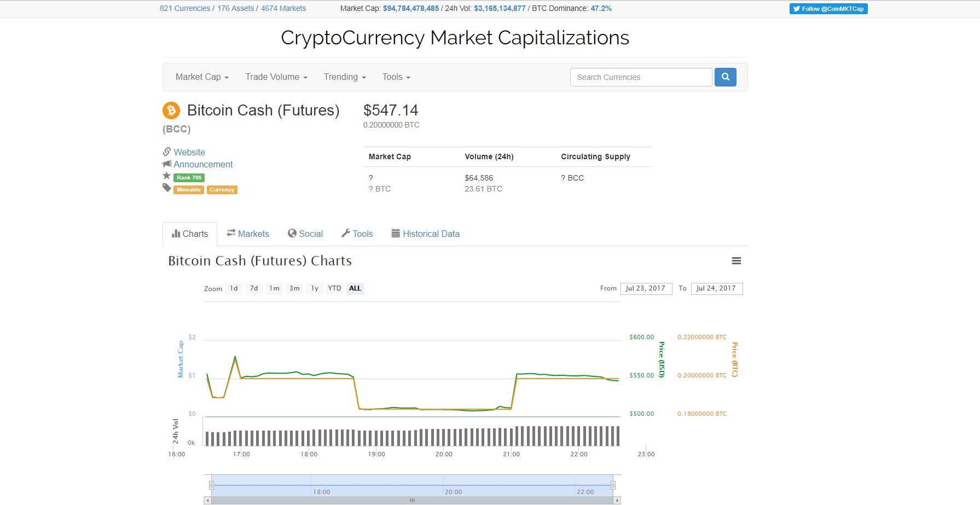This screenshot has height=505, width=980.
Task: Click the $547.14 price text
Action: tap(391, 110)
